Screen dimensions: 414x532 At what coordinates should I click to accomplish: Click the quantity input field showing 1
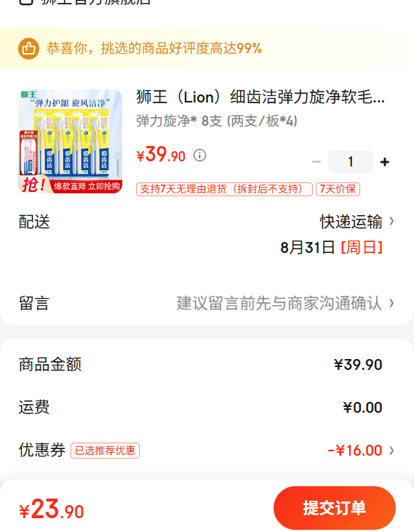click(351, 162)
